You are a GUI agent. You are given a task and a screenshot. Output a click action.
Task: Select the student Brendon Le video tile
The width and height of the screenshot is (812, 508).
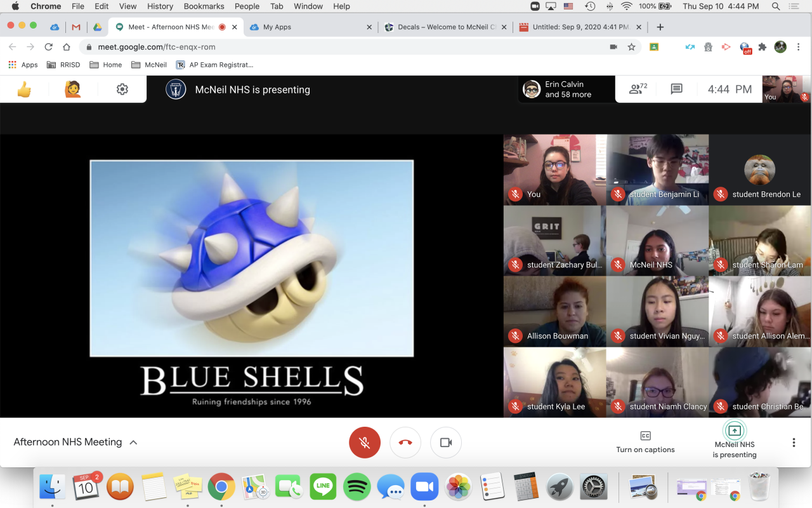[760, 170]
